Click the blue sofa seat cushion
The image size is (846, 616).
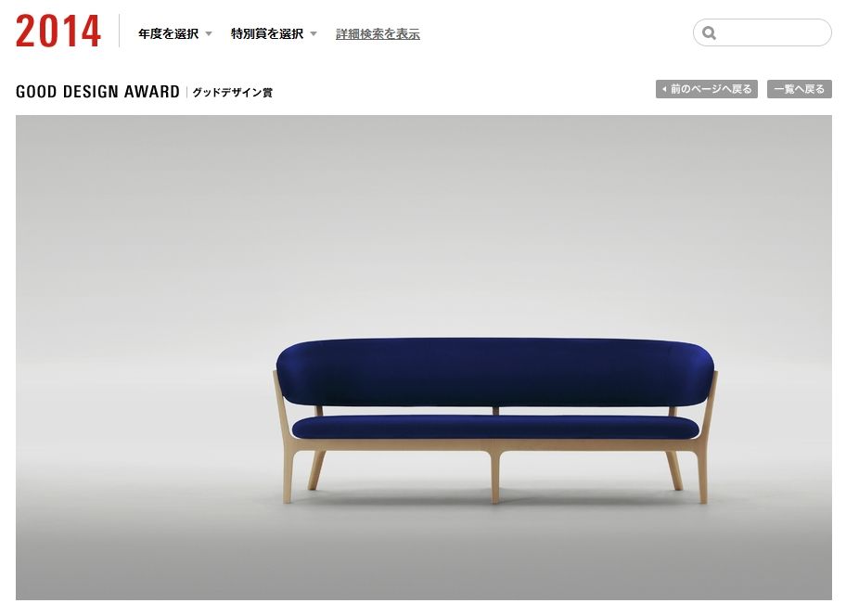pyautogui.click(x=495, y=427)
